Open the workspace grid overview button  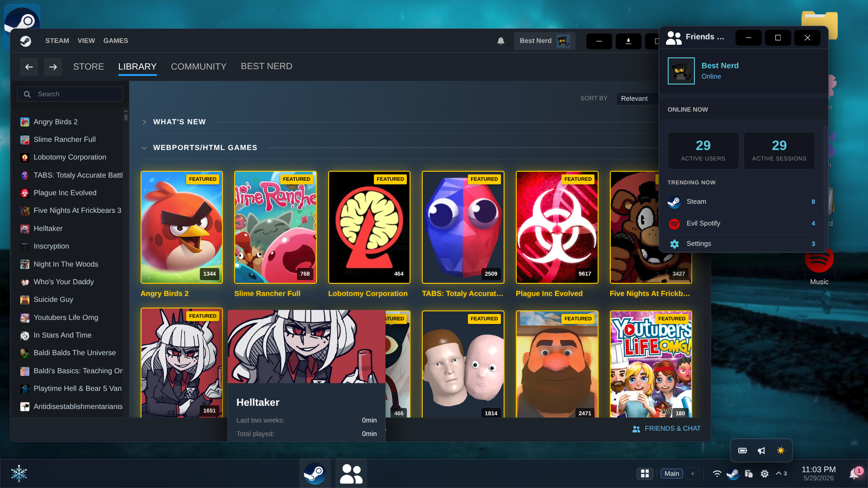click(x=645, y=474)
